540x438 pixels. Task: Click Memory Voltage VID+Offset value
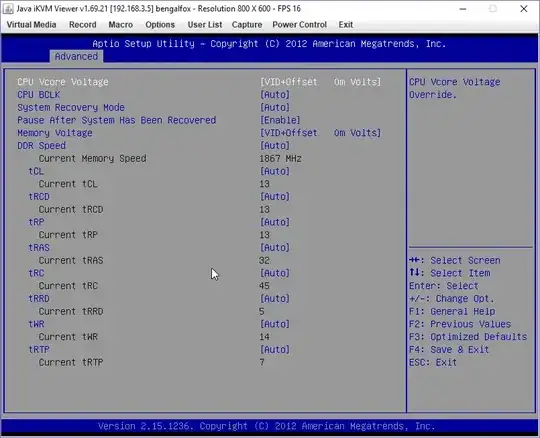pos(320,133)
